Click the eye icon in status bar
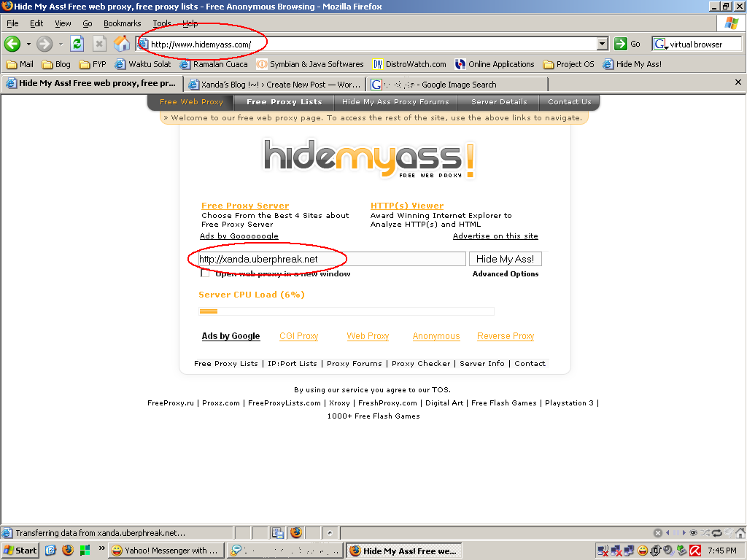This screenshot has width=747, height=560. click(694, 533)
